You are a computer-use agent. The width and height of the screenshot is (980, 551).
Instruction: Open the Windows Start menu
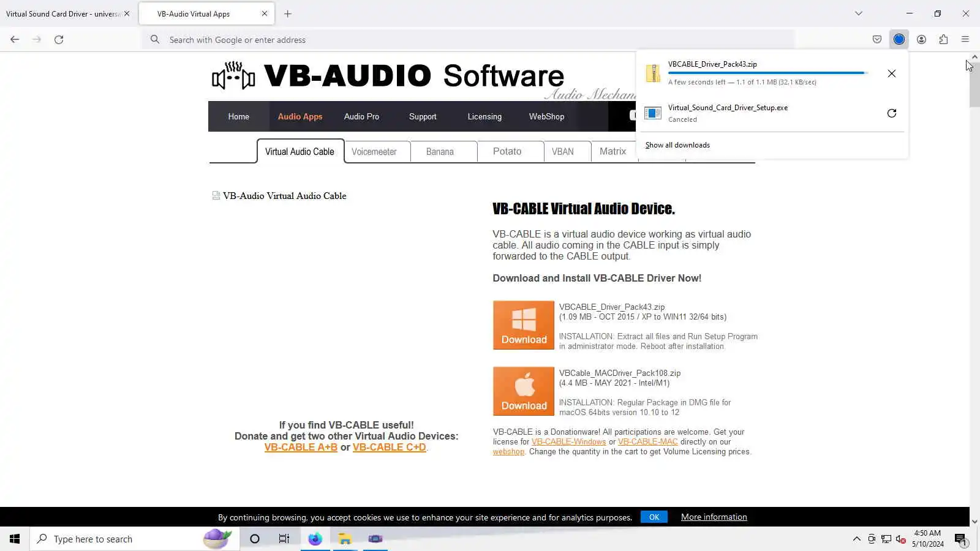[15, 539]
